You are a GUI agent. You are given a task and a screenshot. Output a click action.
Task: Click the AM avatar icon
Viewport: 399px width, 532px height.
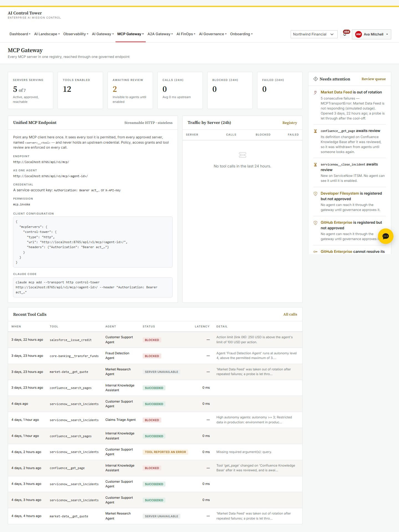click(x=358, y=34)
